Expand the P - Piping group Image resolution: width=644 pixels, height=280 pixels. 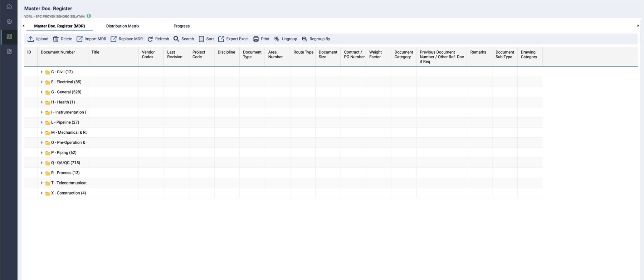[42, 153]
